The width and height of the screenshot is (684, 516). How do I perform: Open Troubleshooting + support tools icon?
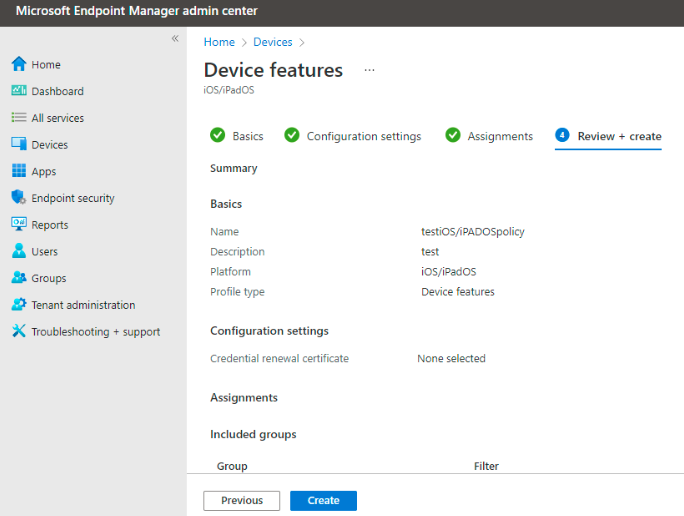(19, 332)
